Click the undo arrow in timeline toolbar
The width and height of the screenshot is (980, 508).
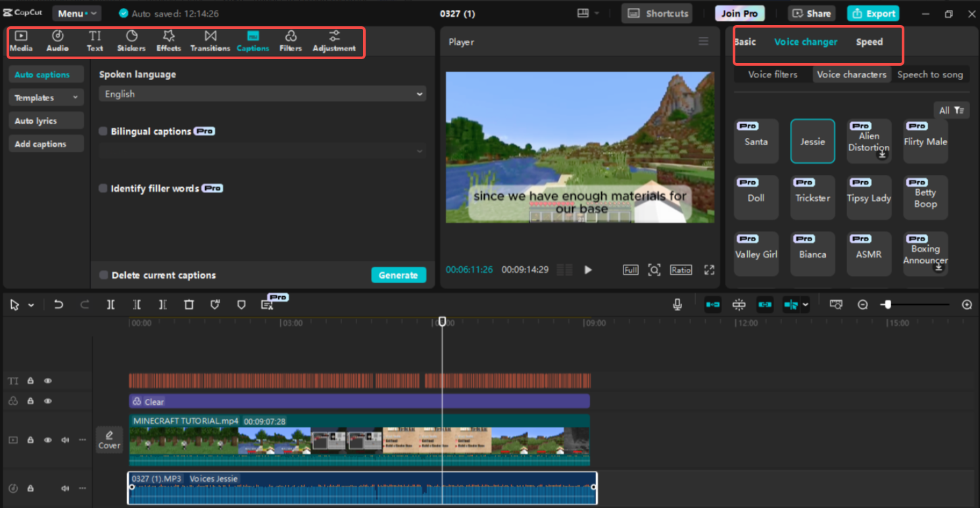59,305
